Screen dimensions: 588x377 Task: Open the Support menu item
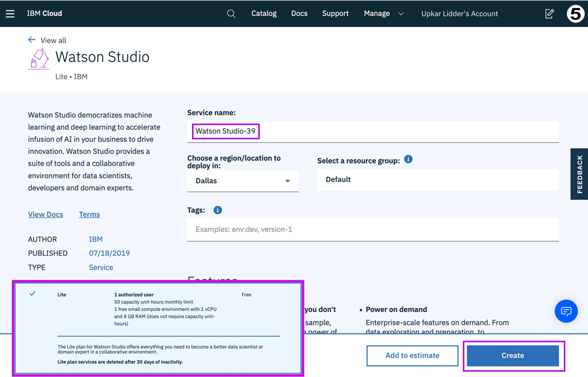(x=335, y=14)
